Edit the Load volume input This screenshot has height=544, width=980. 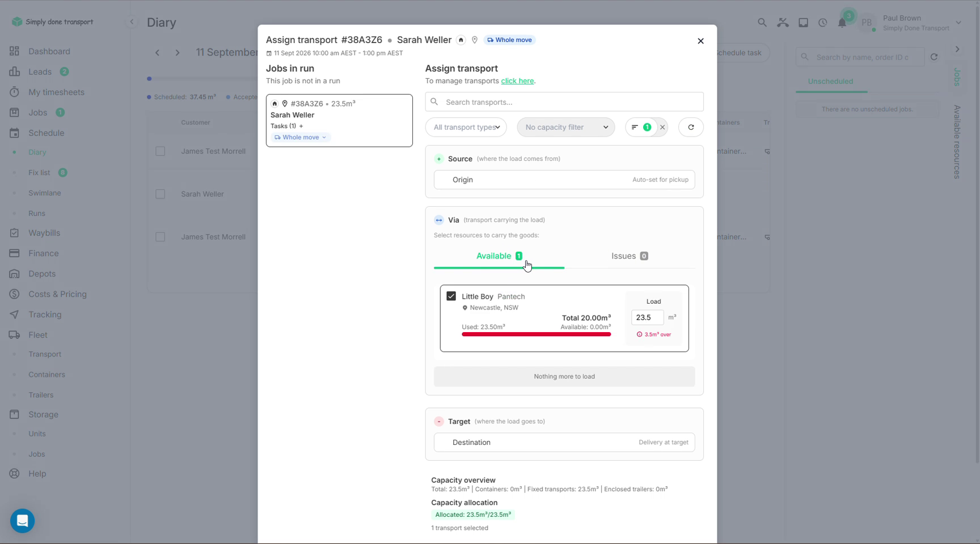pyautogui.click(x=647, y=317)
